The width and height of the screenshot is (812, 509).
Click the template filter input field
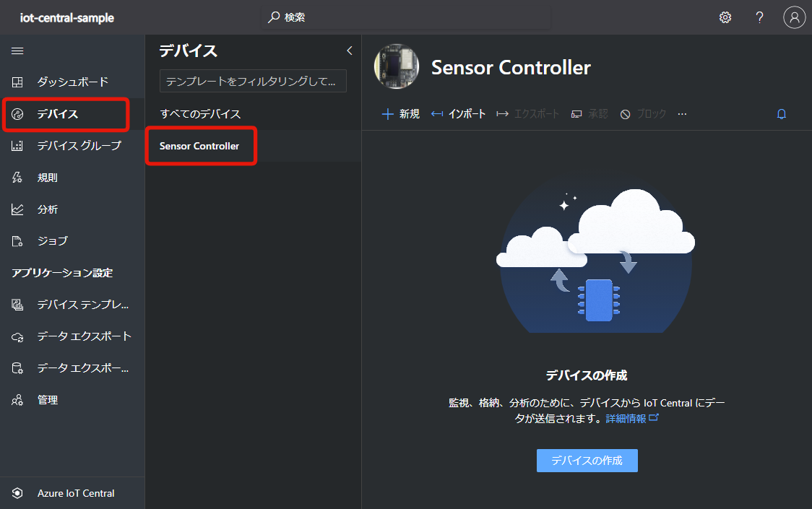253,82
